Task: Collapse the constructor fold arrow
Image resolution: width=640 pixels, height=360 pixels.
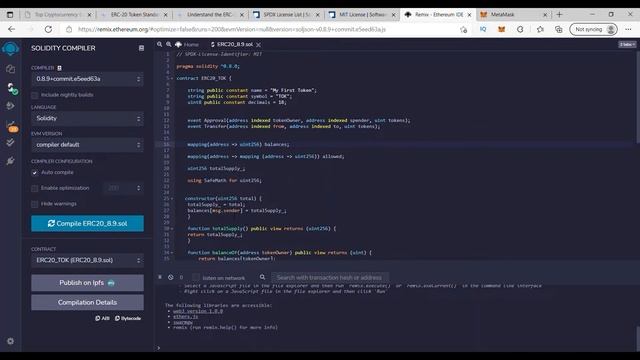Action: pos(172,198)
